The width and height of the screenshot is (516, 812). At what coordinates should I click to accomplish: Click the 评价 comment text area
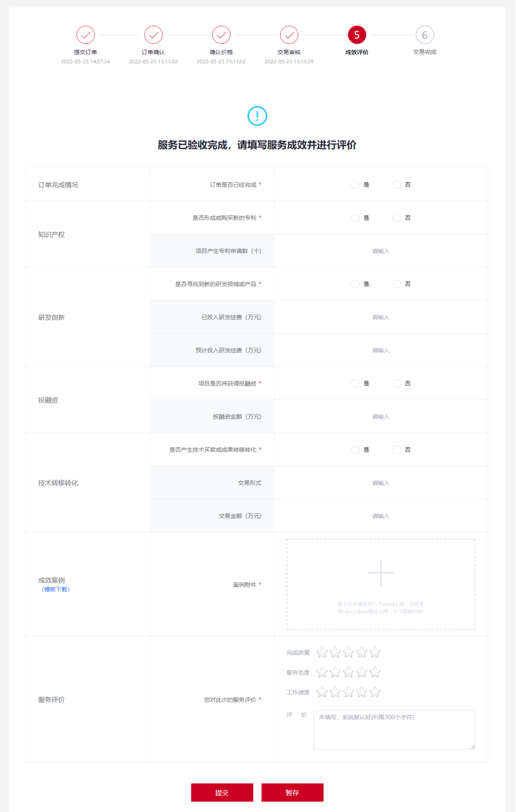point(393,729)
